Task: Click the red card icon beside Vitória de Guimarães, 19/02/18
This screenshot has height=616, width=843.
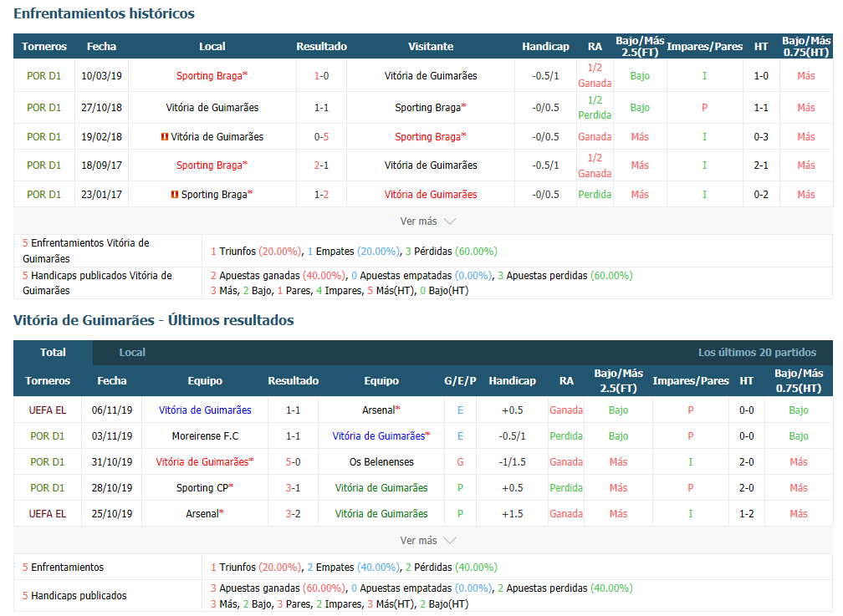Action: point(165,137)
